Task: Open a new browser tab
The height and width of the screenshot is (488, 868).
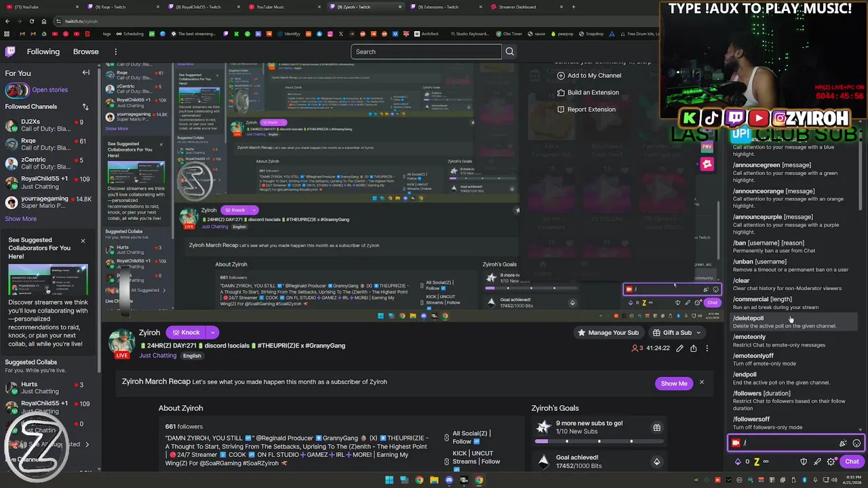Action: 573,7
